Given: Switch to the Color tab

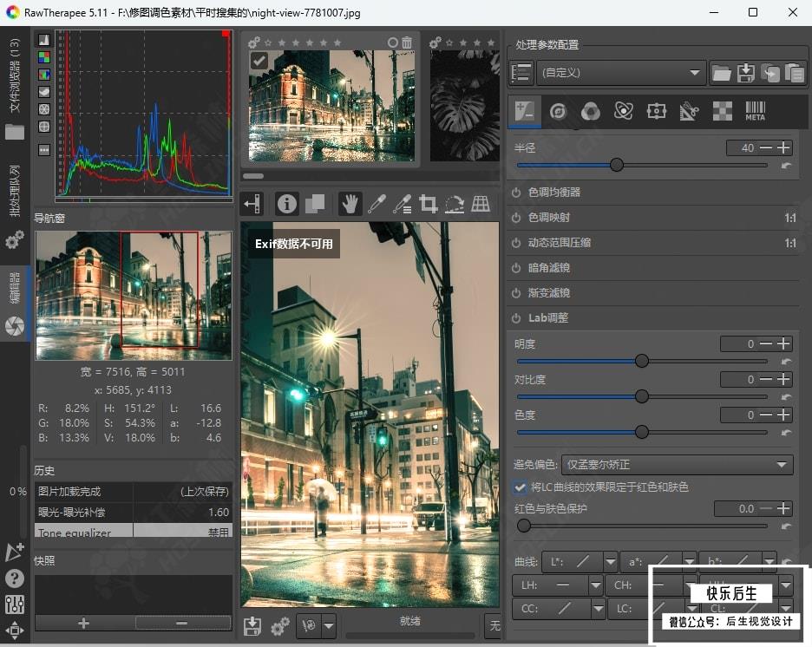Looking at the screenshot, I should 591,111.
